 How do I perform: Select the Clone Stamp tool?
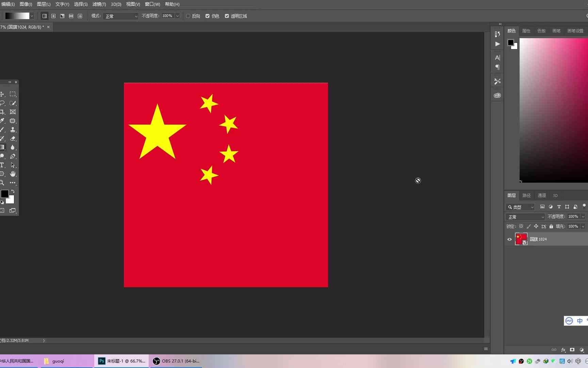point(13,129)
